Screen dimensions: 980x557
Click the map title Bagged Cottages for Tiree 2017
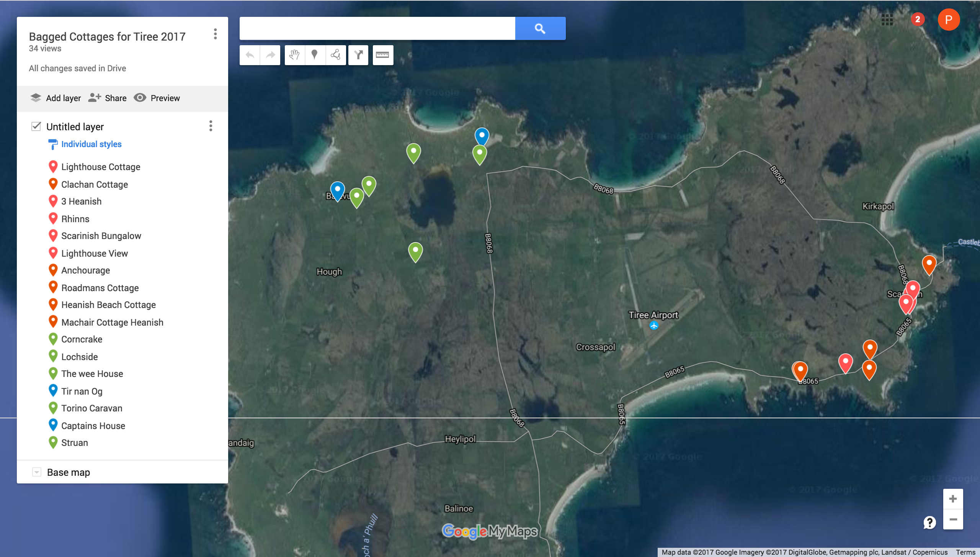tap(107, 37)
